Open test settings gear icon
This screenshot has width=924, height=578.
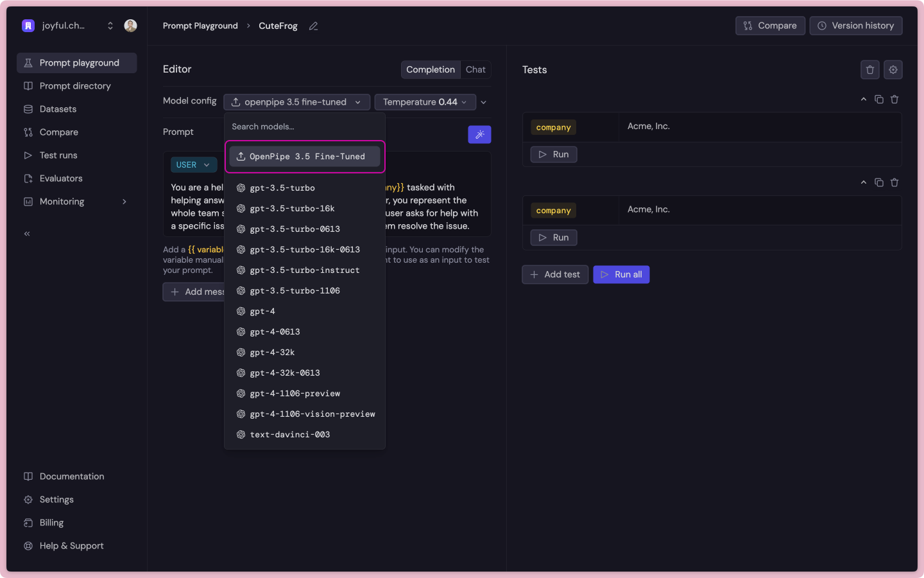point(893,70)
